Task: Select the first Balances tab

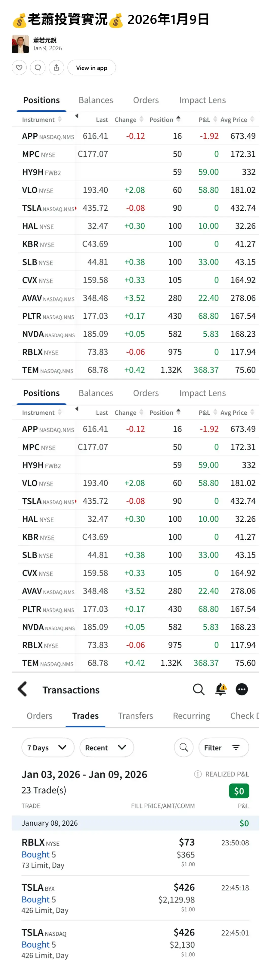Action: (96, 100)
